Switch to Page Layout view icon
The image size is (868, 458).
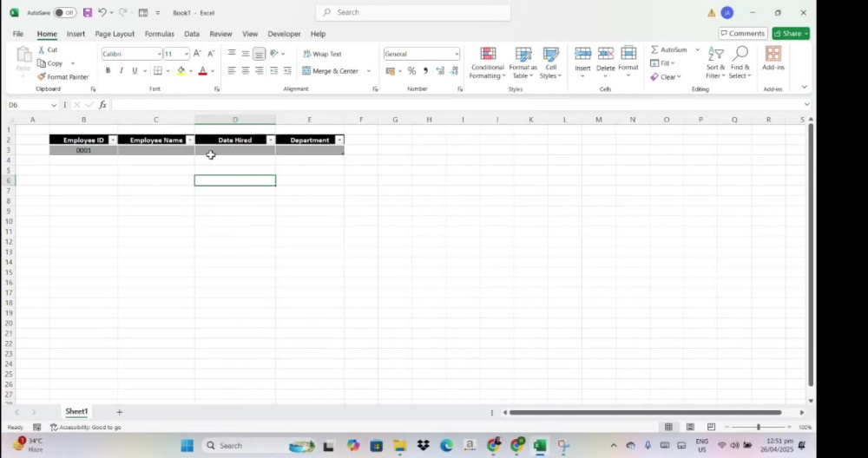tap(690, 427)
